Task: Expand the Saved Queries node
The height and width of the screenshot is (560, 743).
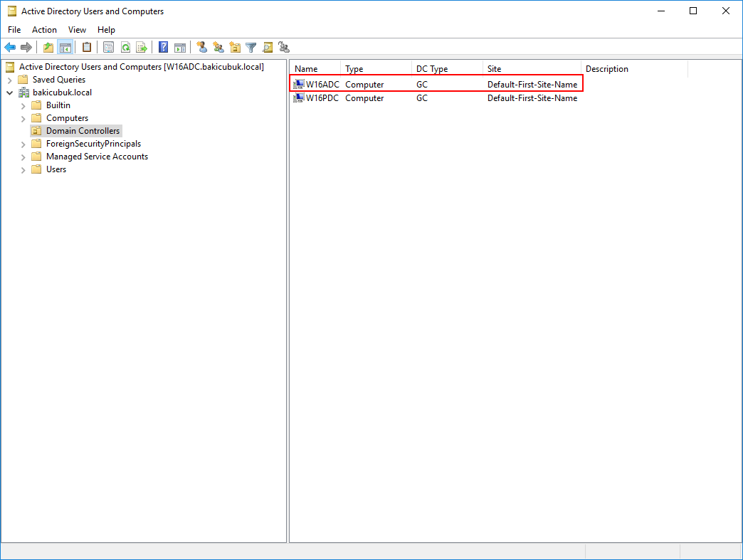Action: [9, 80]
